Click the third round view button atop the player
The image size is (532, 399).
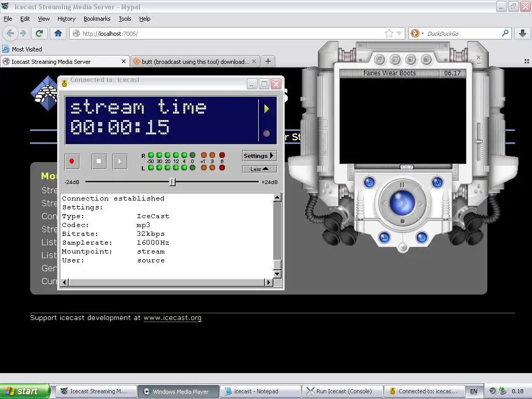click(410, 60)
